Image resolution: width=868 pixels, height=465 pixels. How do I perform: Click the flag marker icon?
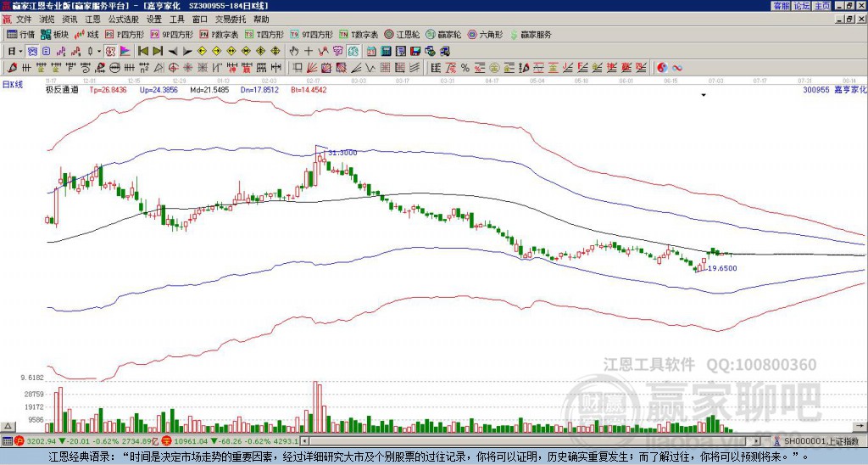click(125, 52)
